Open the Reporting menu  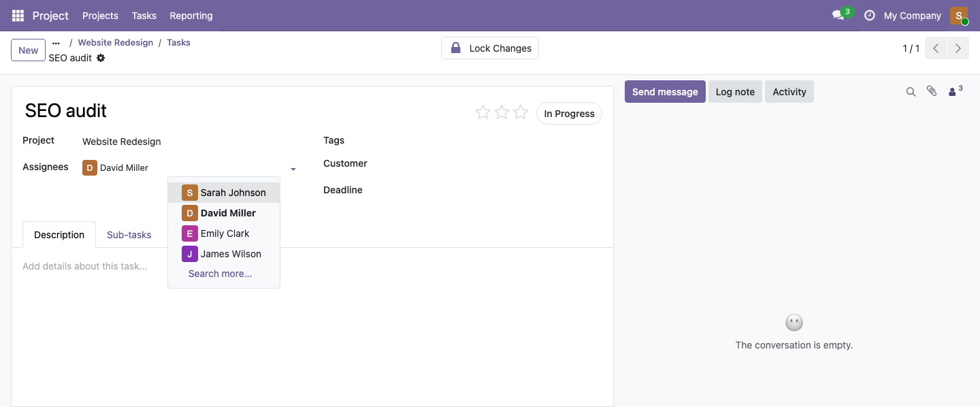[191, 16]
